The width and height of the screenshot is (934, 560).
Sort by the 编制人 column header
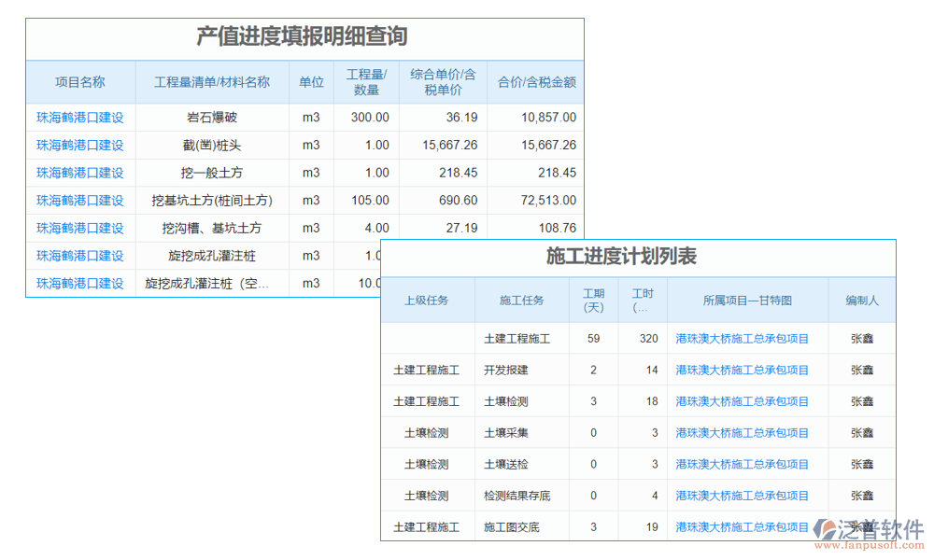pyautogui.click(x=862, y=299)
